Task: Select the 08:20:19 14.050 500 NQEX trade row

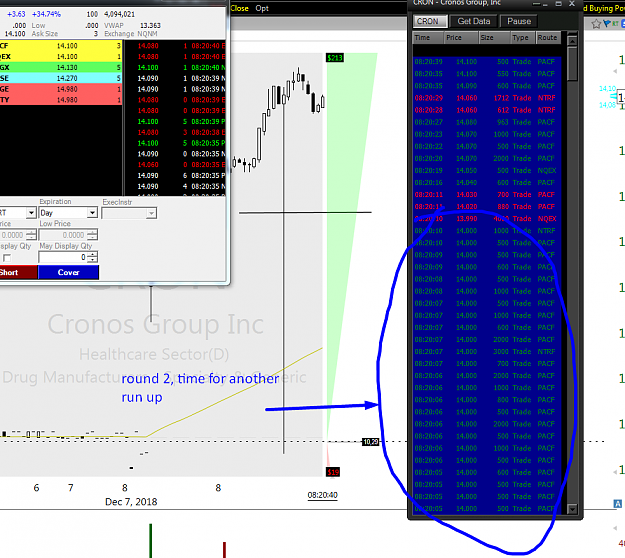Action: [487, 171]
